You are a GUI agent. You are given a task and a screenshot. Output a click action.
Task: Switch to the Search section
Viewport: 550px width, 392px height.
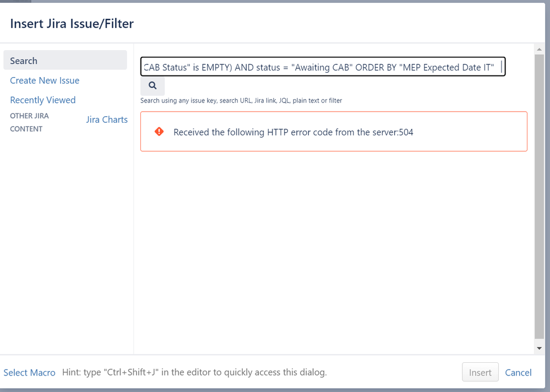24,61
